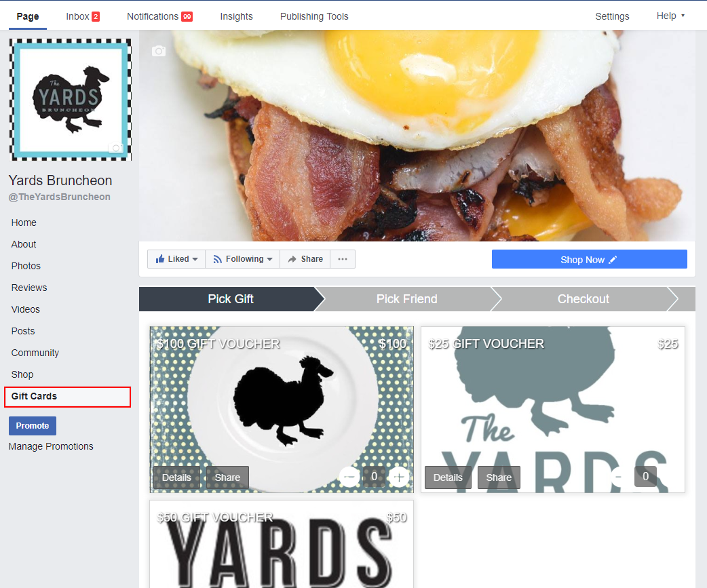Go to the Pick Friend step

(x=406, y=299)
